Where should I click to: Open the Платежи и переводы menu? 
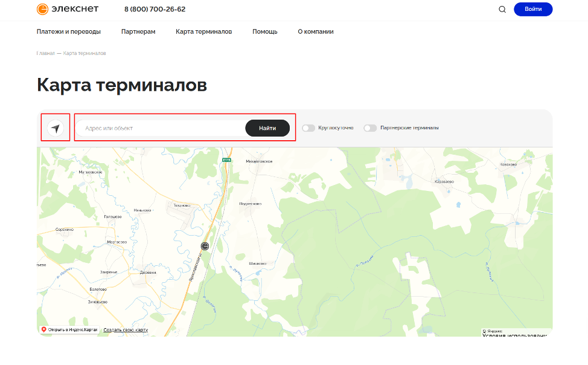click(x=68, y=31)
